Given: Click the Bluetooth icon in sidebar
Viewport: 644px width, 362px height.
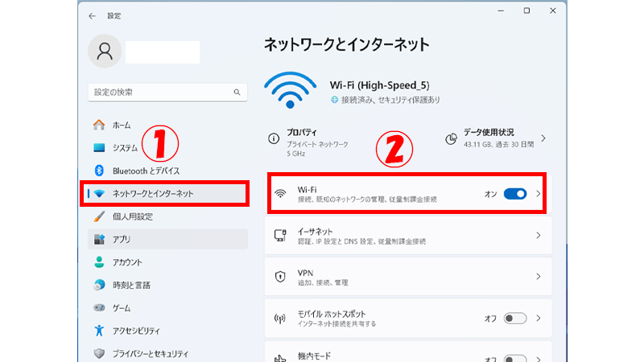Looking at the screenshot, I should [98, 171].
